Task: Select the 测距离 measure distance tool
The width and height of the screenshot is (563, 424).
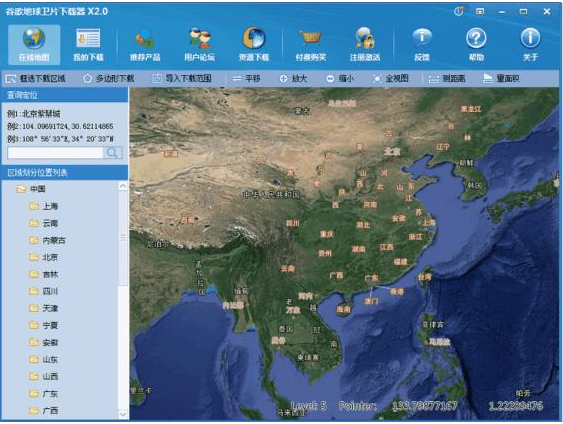Action: click(447, 78)
